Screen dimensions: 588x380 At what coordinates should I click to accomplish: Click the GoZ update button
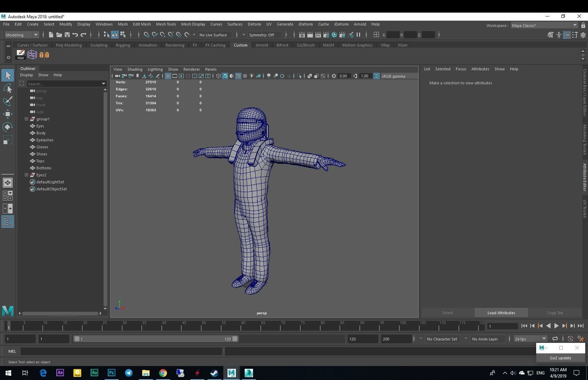560,358
